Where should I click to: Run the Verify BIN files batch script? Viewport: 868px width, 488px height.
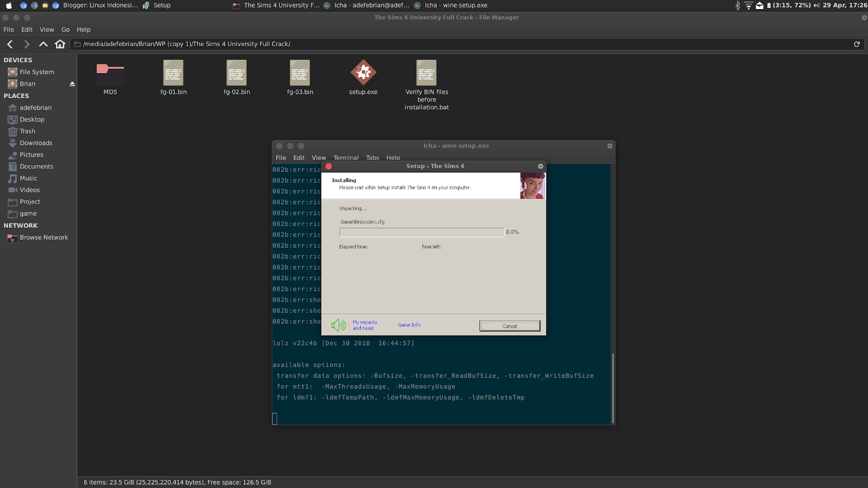point(426,73)
